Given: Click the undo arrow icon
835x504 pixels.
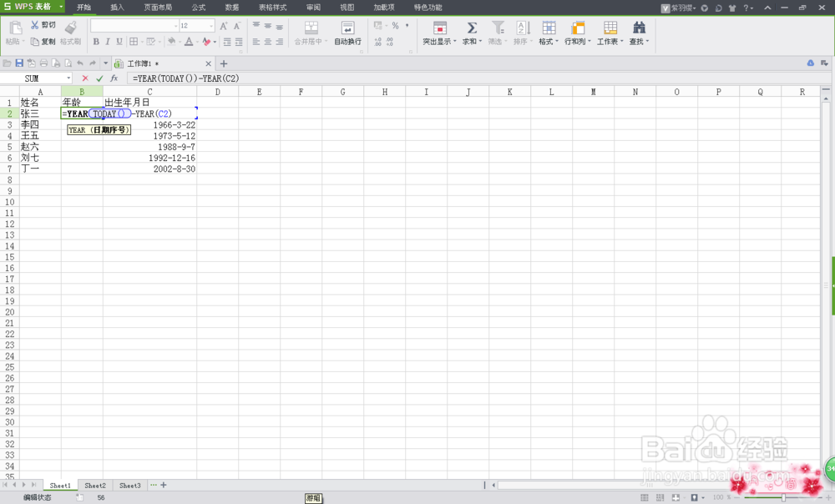Looking at the screenshot, I should click(80, 63).
